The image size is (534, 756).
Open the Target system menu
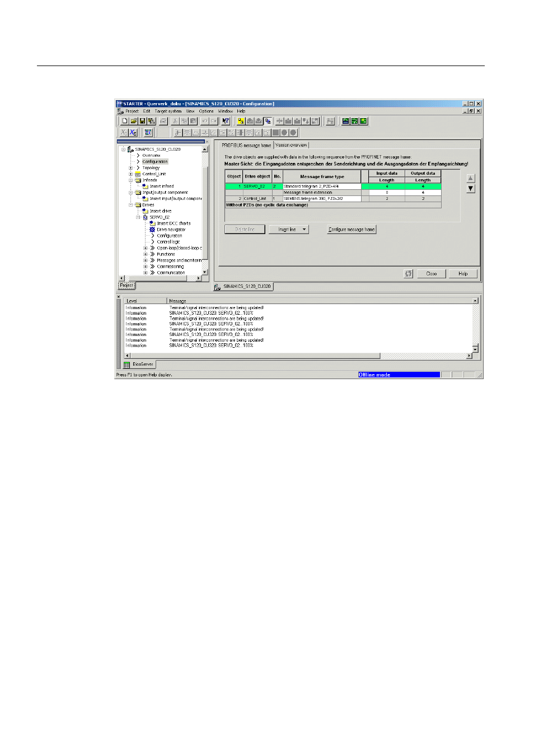(x=168, y=111)
